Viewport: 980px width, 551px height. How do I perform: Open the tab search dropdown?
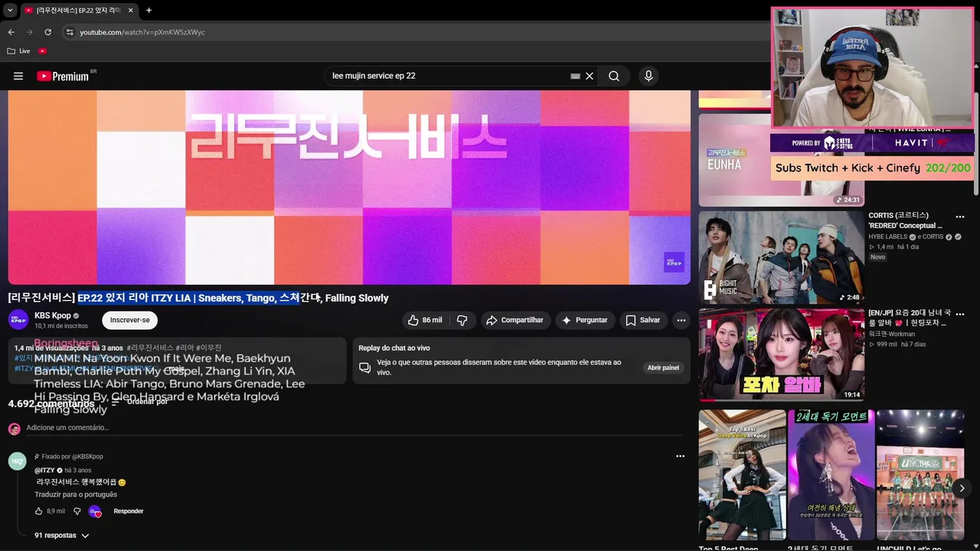click(10, 10)
